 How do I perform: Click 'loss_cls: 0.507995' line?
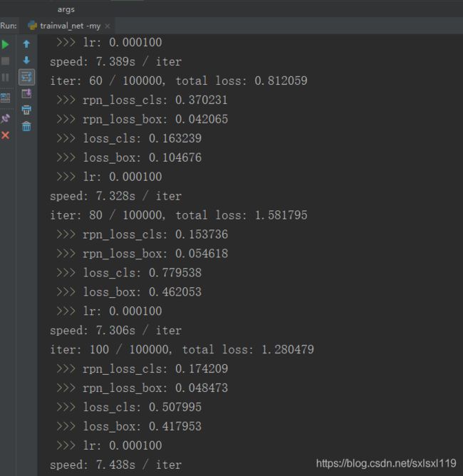[x=129, y=407]
